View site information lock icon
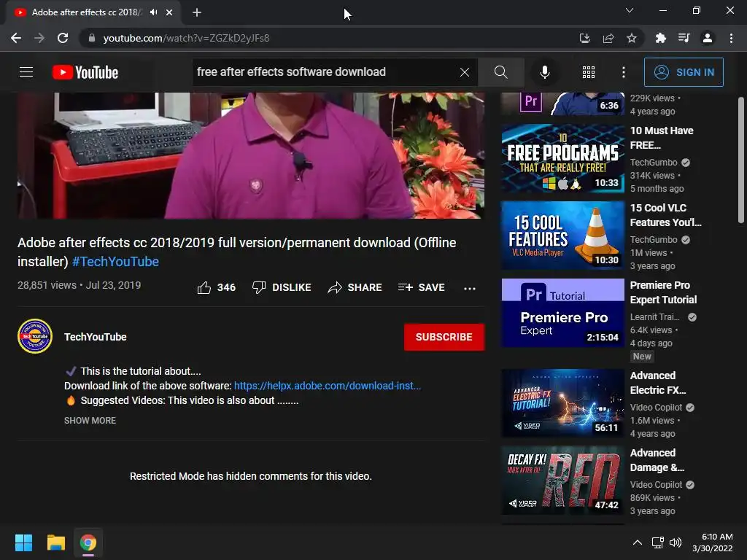This screenshot has width=747, height=560. point(91,38)
